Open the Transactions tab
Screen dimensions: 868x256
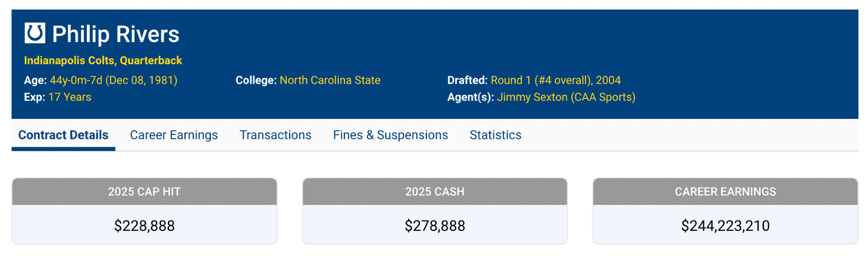[275, 135]
